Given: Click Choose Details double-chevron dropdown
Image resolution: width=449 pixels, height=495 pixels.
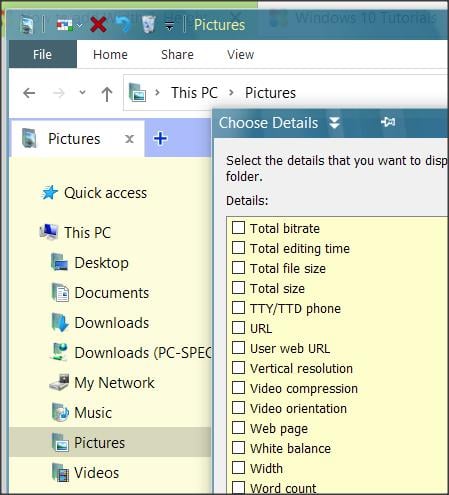Looking at the screenshot, I should click(334, 123).
